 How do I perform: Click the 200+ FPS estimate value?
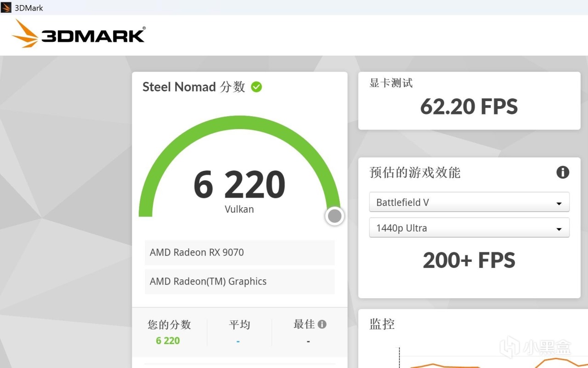469,260
